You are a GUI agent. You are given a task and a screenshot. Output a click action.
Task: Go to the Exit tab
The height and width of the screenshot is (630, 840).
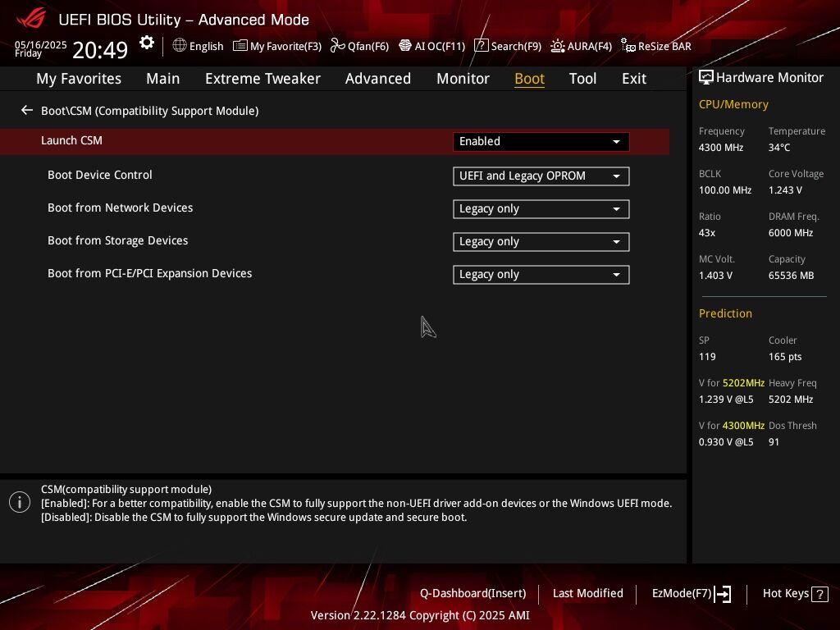[x=634, y=79]
